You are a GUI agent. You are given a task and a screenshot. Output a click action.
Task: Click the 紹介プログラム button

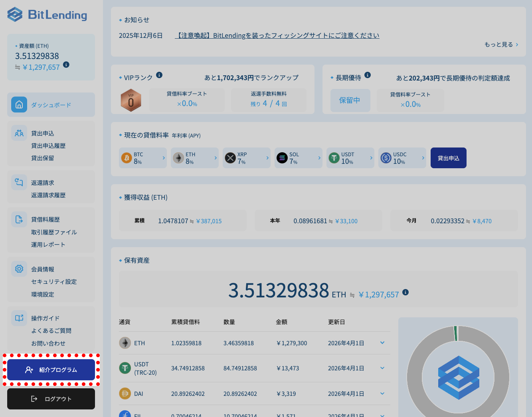pos(51,370)
